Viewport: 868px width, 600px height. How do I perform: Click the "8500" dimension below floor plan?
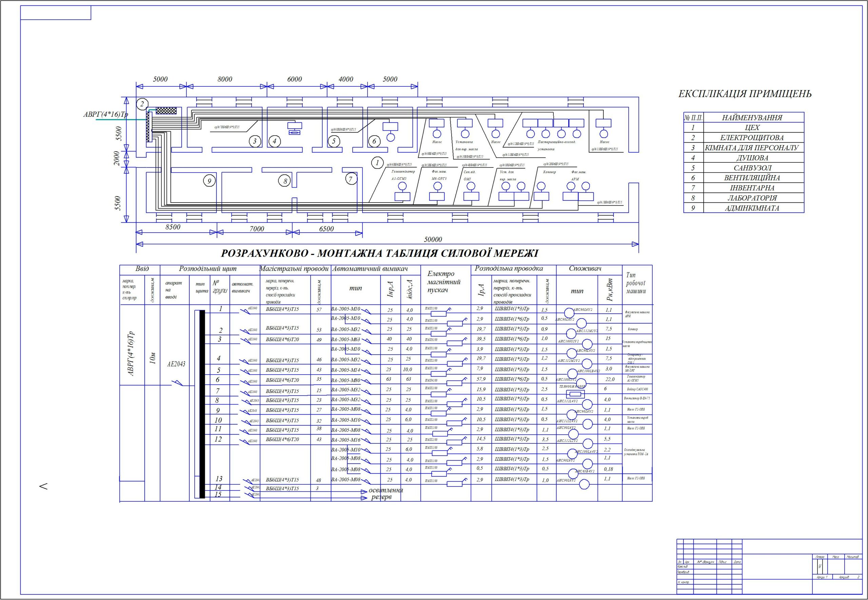pyautogui.click(x=173, y=227)
